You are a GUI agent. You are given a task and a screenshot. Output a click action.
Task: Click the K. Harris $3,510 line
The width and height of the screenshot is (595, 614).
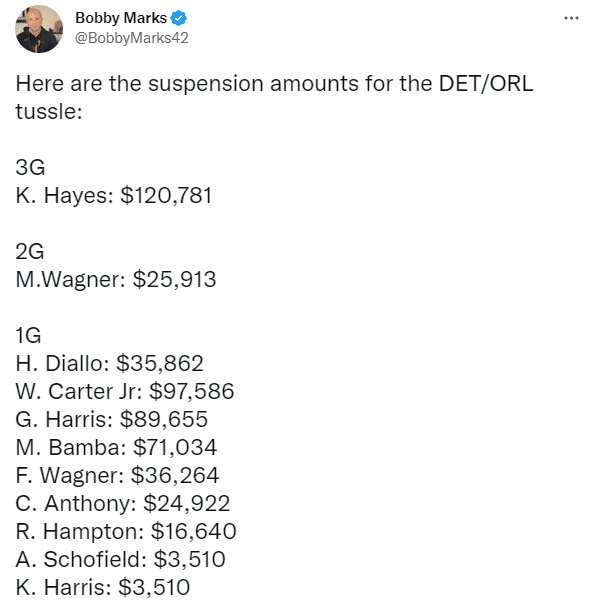(x=103, y=587)
